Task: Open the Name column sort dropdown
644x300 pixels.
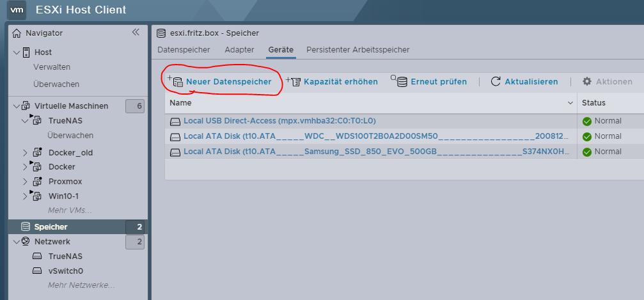Action: (570, 103)
